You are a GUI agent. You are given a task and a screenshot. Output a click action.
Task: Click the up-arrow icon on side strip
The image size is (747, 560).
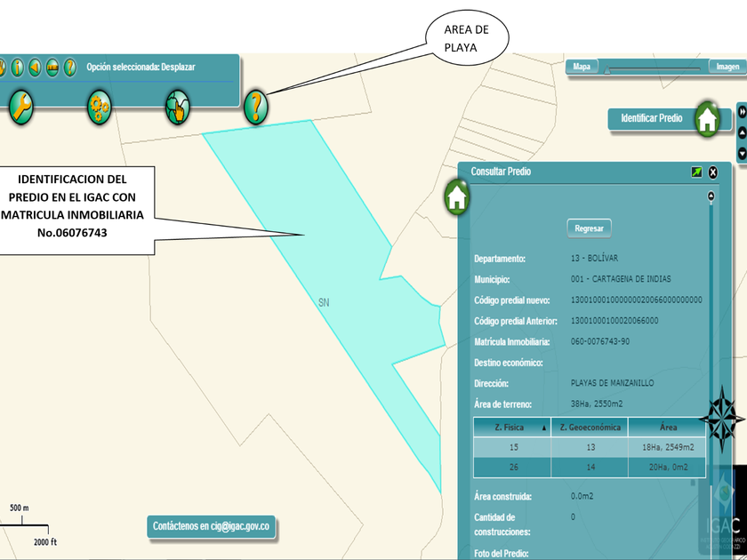point(743,133)
